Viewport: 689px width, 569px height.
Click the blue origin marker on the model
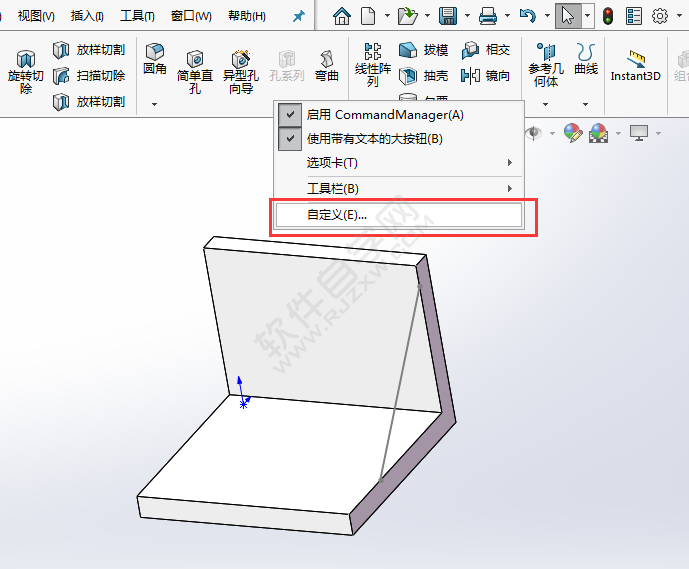243,403
